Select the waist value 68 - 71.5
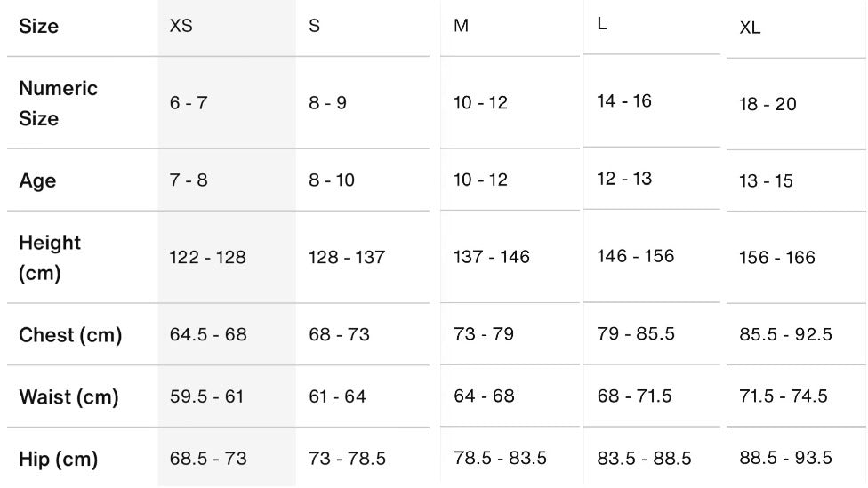This screenshot has height=488, width=868. click(634, 396)
